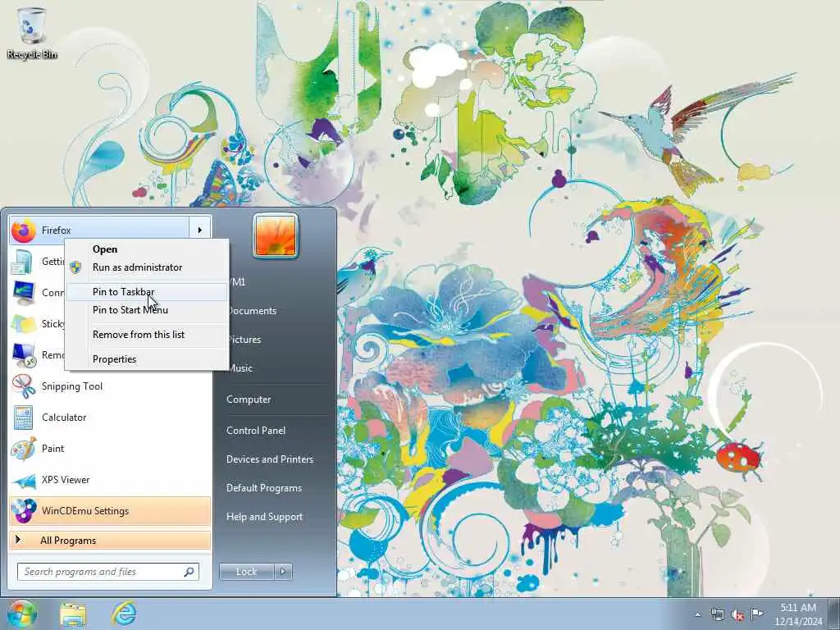Click the Connect to a Projector icon
Screen dimensions: 840x630
pyautogui.click(x=24, y=293)
